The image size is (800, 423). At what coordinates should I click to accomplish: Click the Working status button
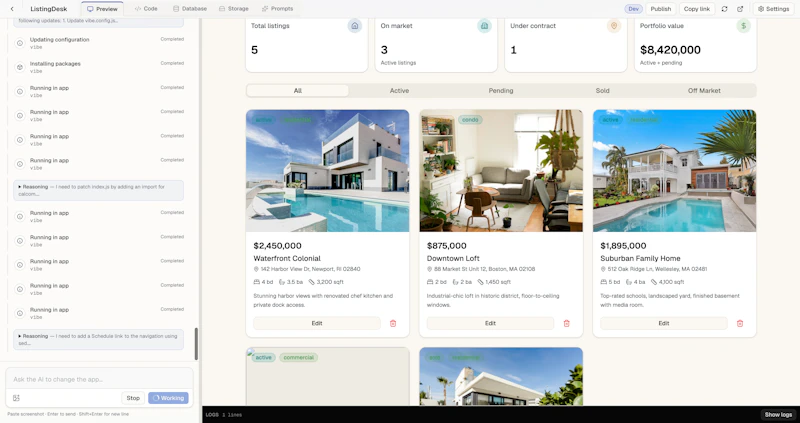(168, 398)
